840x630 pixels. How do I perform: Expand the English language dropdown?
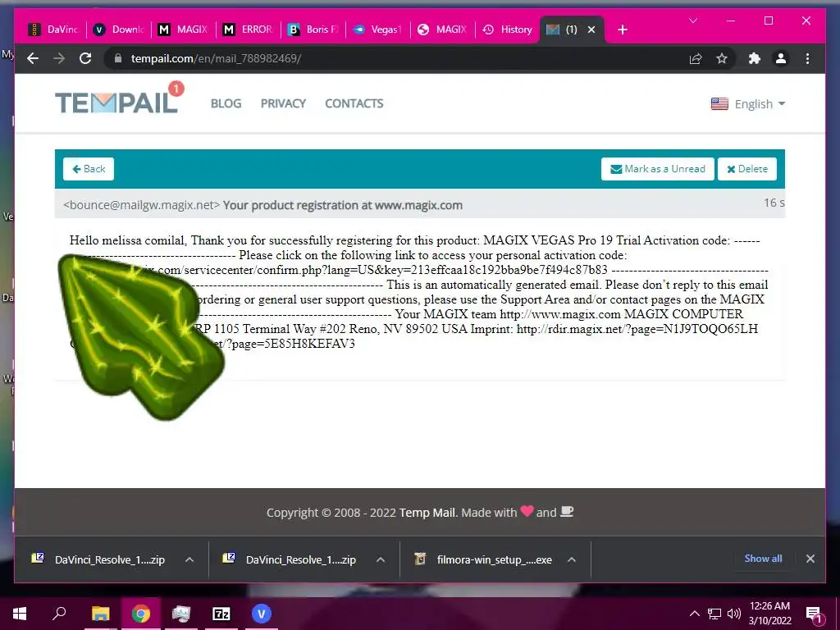(748, 104)
